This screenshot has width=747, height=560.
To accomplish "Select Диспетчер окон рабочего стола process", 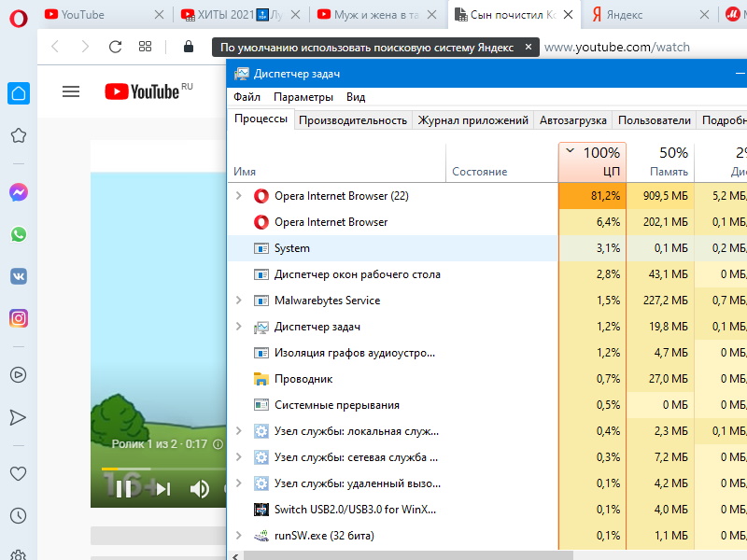I will click(x=486, y=274).
